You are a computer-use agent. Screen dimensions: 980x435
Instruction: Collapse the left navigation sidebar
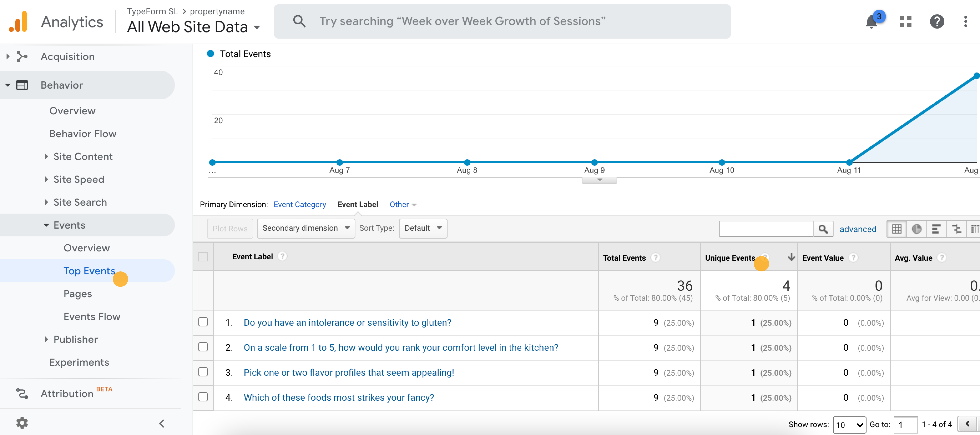click(x=162, y=423)
